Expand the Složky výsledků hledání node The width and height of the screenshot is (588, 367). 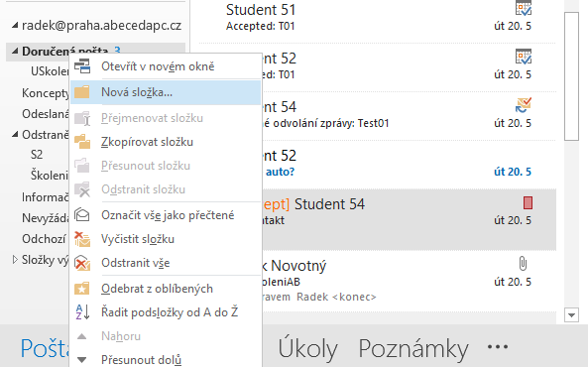coord(15,259)
